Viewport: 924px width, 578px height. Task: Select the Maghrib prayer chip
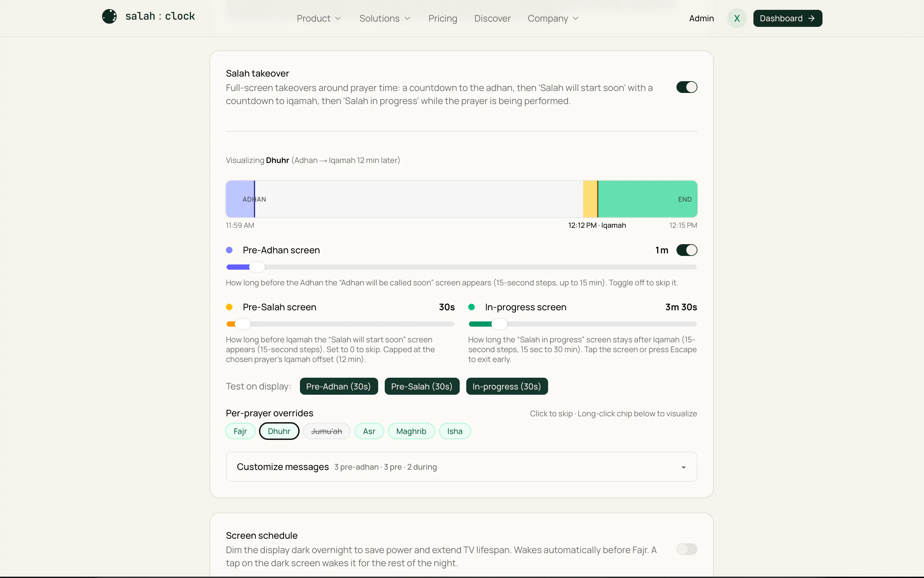click(x=411, y=431)
